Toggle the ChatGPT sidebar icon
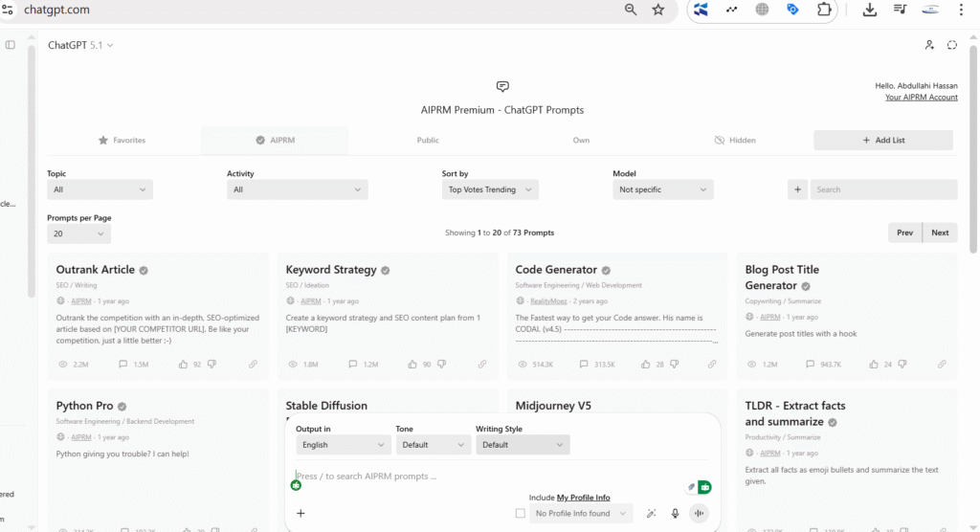980x532 pixels. coord(10,45)
